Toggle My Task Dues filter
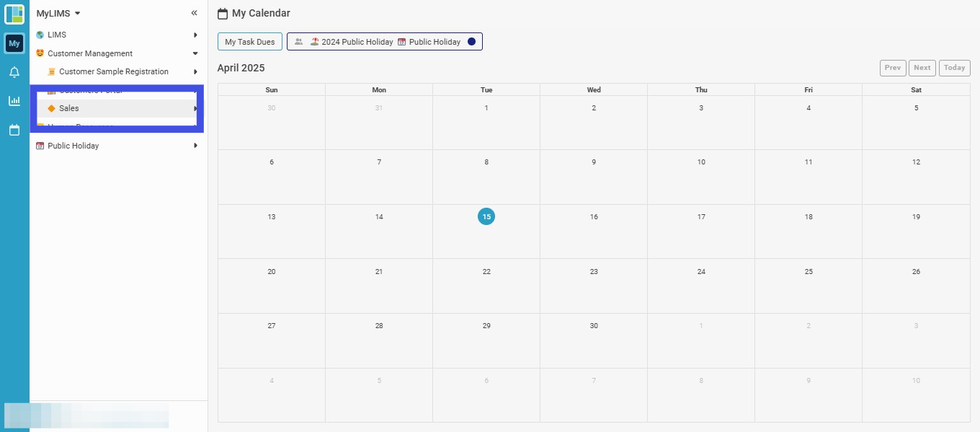The height and width of the screenshot is (432, 980). click(250, 42)
